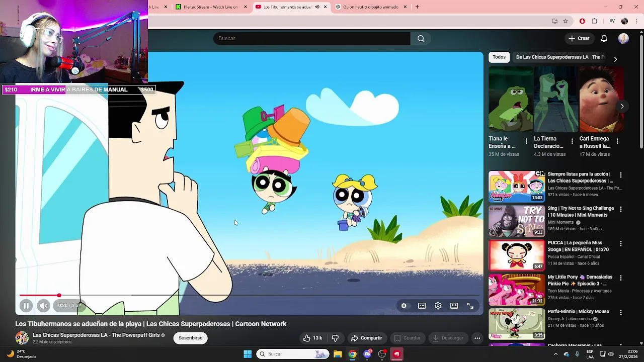This screenshot has width=644, height=362.
Task: Open the Las Chicas Superpoderosas LA channel name
Action: (x=96, y=335)
